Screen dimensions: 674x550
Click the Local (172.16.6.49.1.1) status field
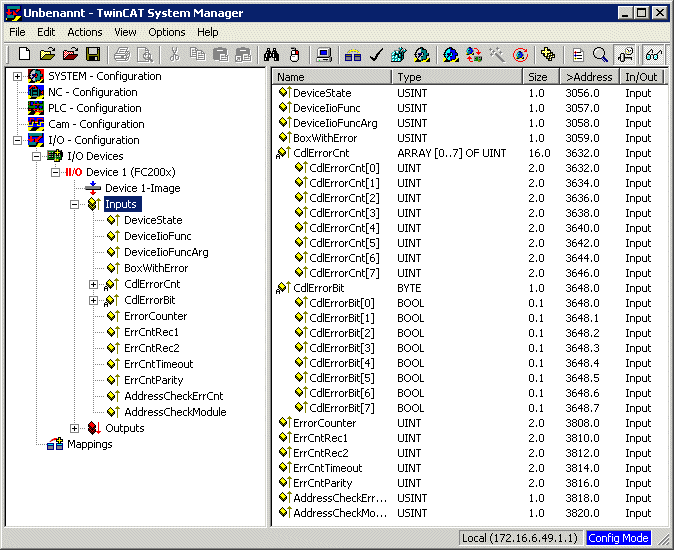click(520, 538)
